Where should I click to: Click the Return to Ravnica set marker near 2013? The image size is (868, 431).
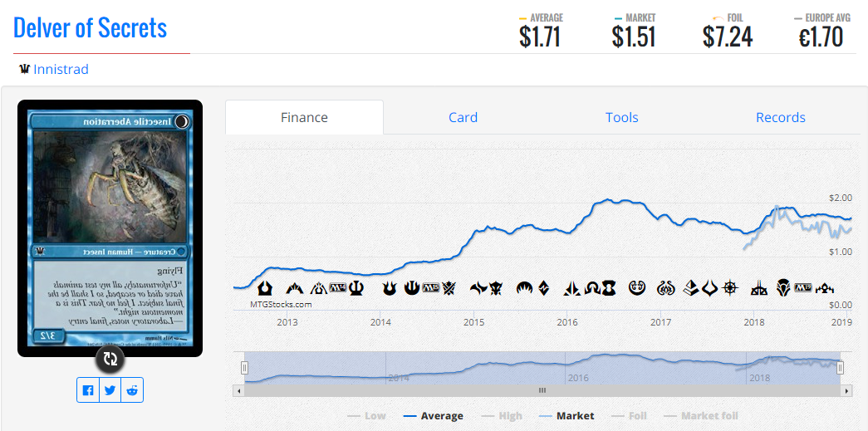click(265, 287)
